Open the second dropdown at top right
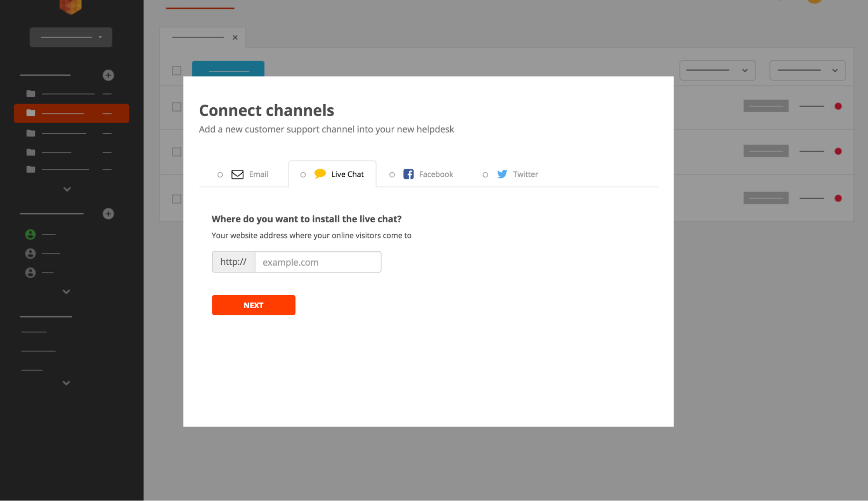 point(808,70)
